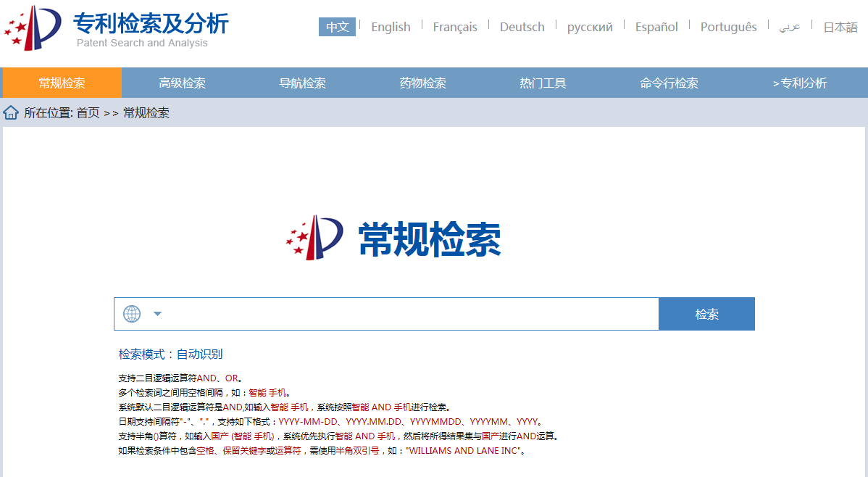This screenshot has height=477, width=868.
Task: Click the home icon in the breadcrumb
Action: click(x=11, y=113)
